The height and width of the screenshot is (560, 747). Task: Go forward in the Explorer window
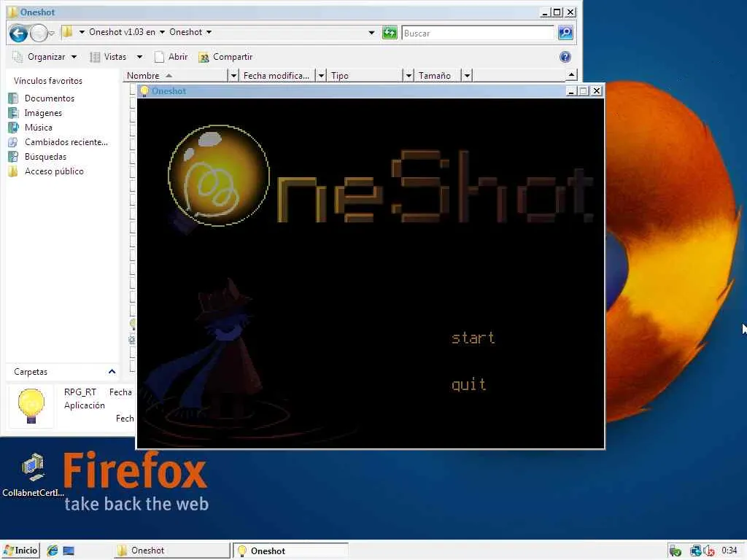[x=38, y=33]
